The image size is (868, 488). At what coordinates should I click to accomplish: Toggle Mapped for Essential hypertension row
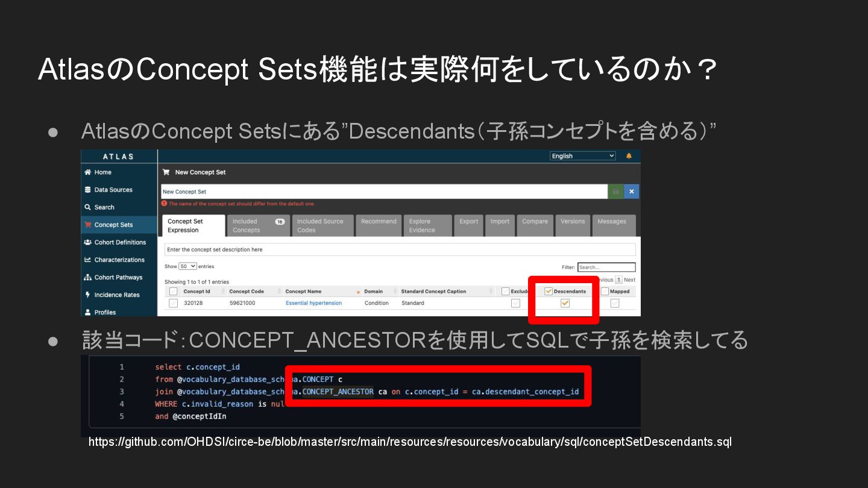click(614, 303)
